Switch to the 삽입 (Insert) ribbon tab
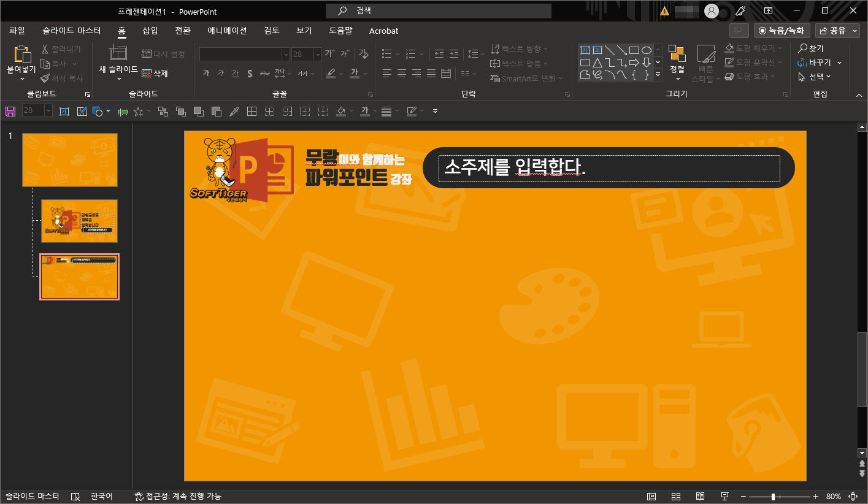The width and height of the screenshot is (868, 504). click(149, 31)
